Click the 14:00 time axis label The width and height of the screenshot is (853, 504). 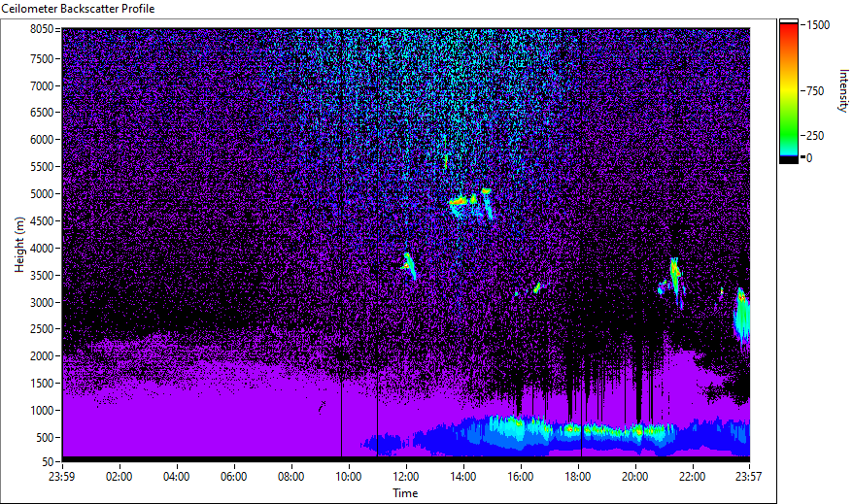pos(463,477)
